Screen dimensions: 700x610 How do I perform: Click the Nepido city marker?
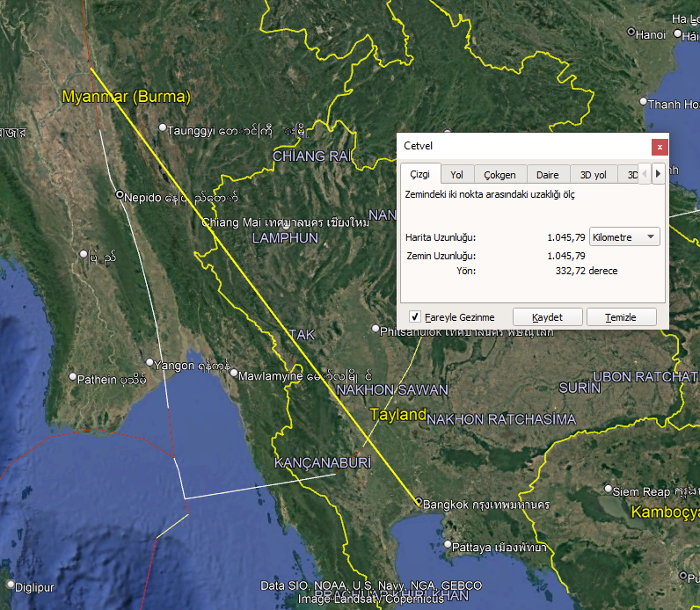(x=120, y=194)
